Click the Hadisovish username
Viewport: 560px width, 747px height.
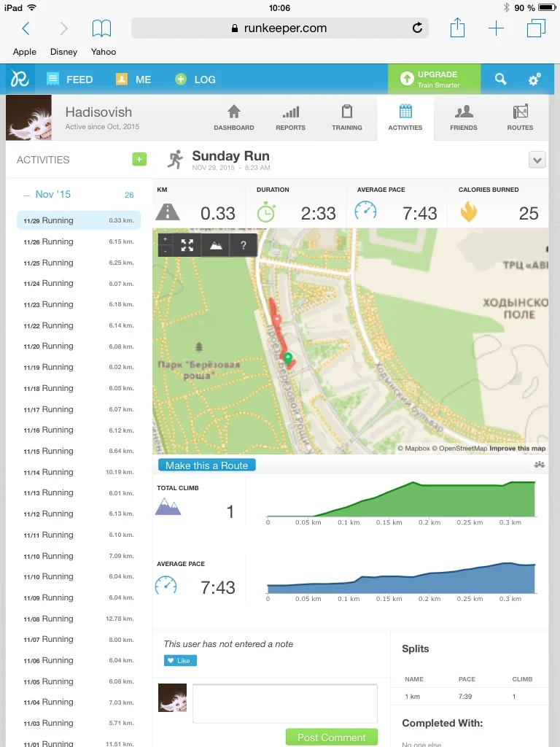coord(98,112)
